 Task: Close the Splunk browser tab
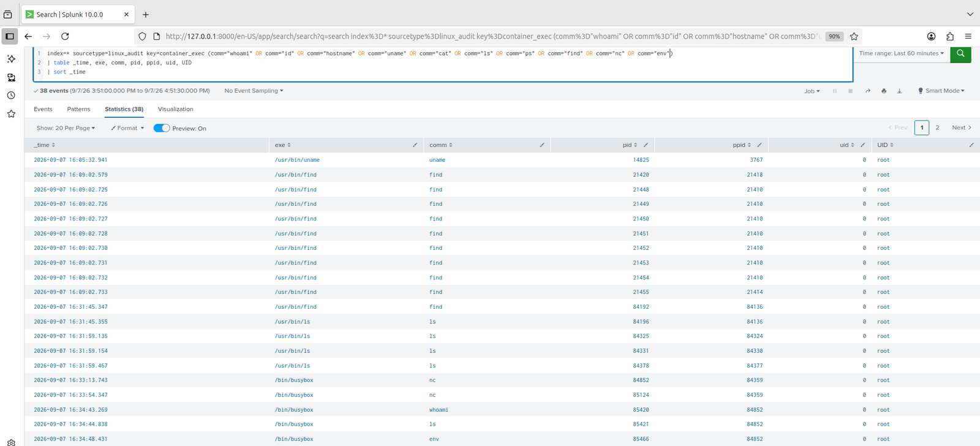(x=126, y=14)
